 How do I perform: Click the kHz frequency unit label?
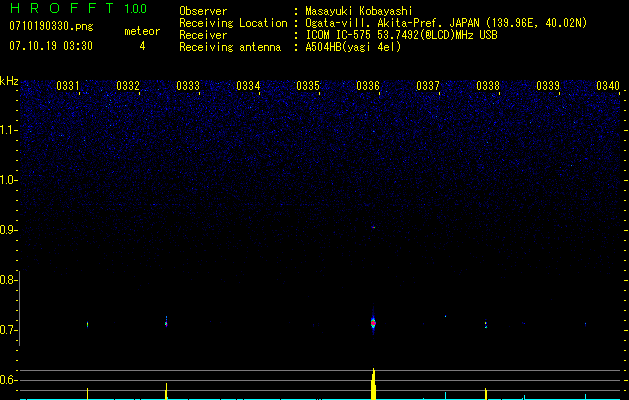click(x=9, y=81)
